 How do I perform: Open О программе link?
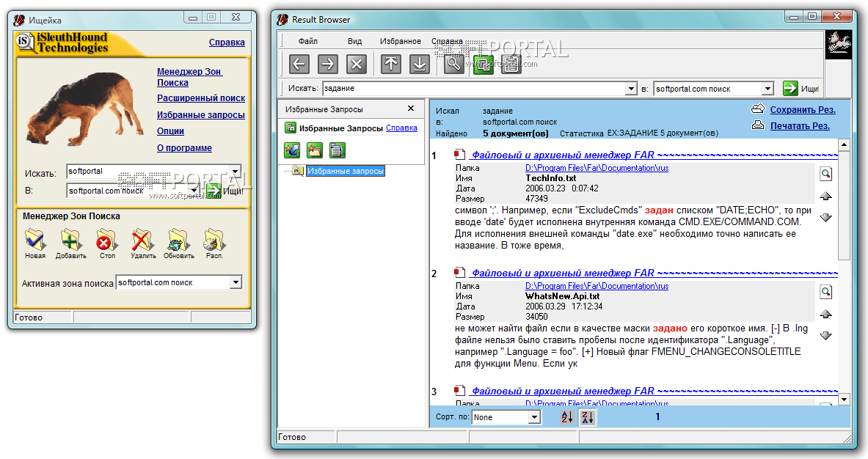(x=184, y=147)
